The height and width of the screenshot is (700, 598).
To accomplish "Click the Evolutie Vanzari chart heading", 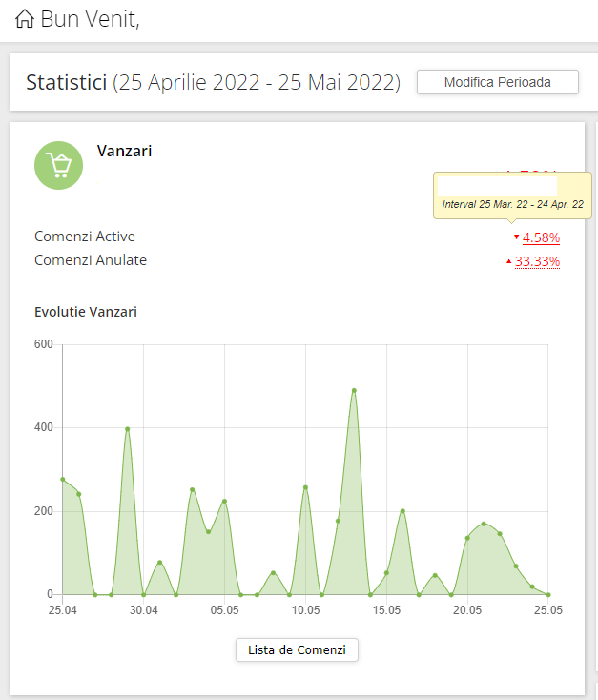I will 86,312.
